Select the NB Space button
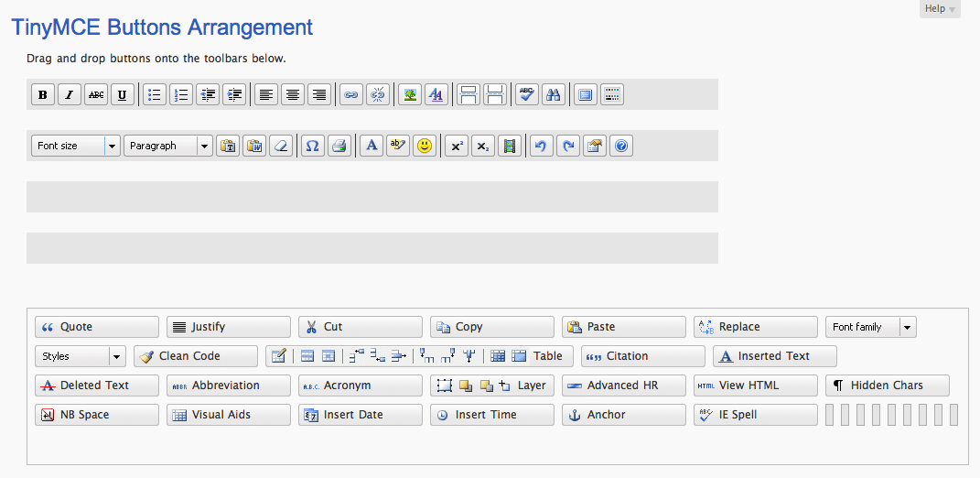Screen dimensions: 980x478 pyautogui.click(x=97, y=415)
